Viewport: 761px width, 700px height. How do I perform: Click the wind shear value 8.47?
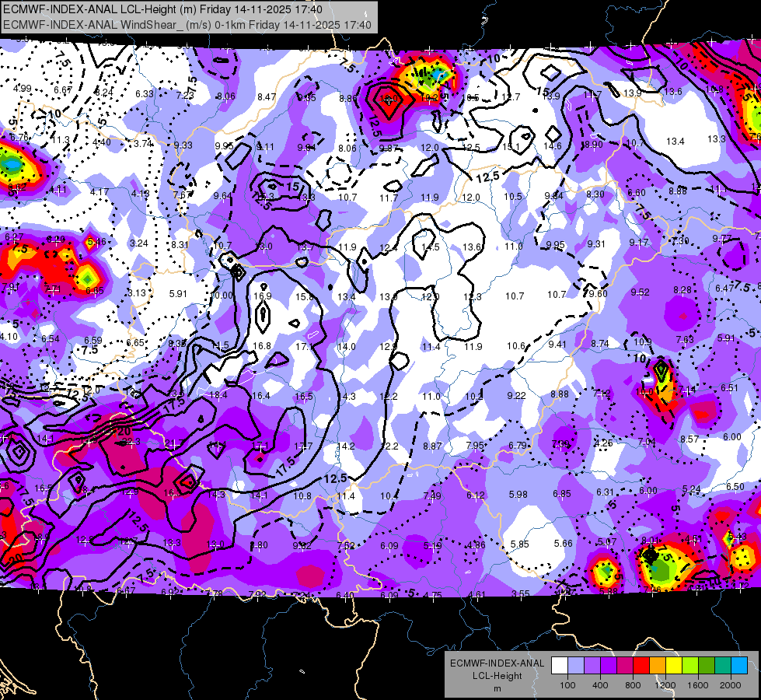point(267,97)
